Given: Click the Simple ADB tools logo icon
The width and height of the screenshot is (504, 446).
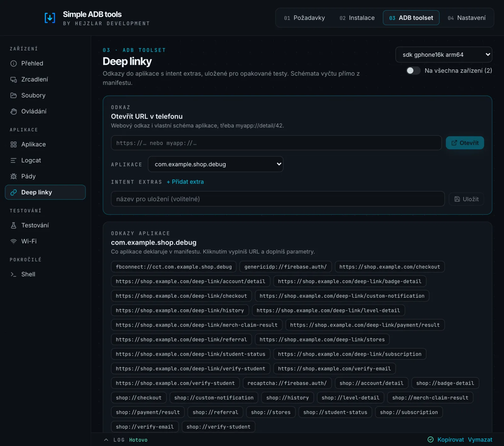Looking at the screenshot, I should pyautogui.click(x=50, y=18).
